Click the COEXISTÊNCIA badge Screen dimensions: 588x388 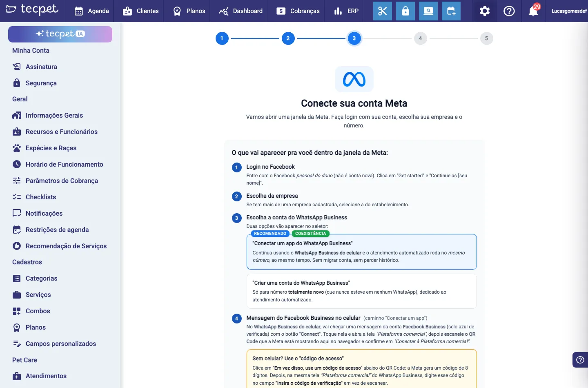310,234
